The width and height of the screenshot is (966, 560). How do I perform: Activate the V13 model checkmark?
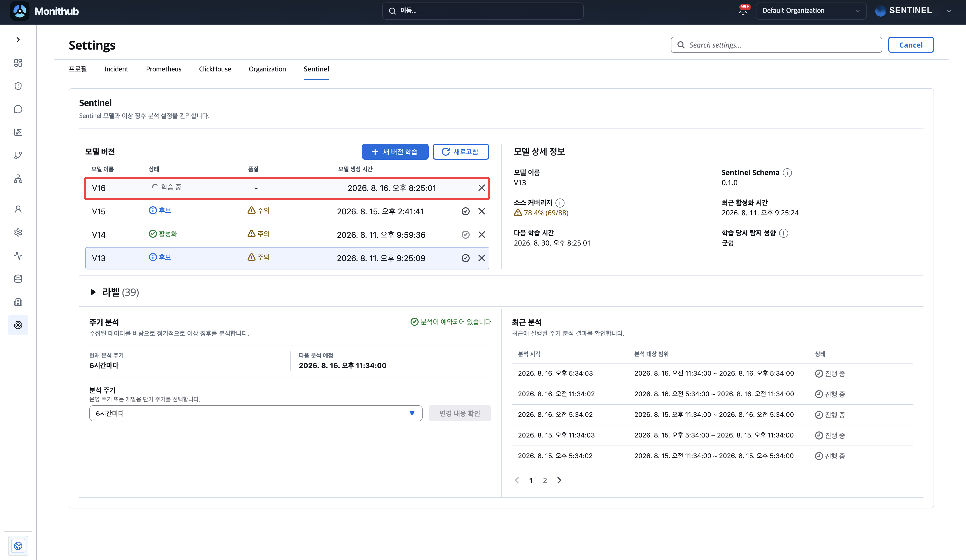[x=465, y=258]
